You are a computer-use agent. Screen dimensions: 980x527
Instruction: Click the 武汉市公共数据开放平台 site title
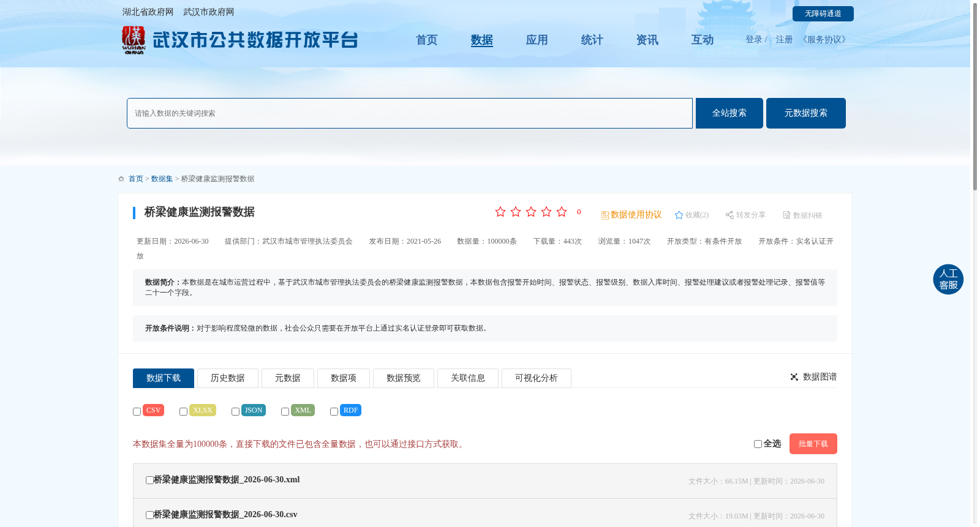(255, 40)
